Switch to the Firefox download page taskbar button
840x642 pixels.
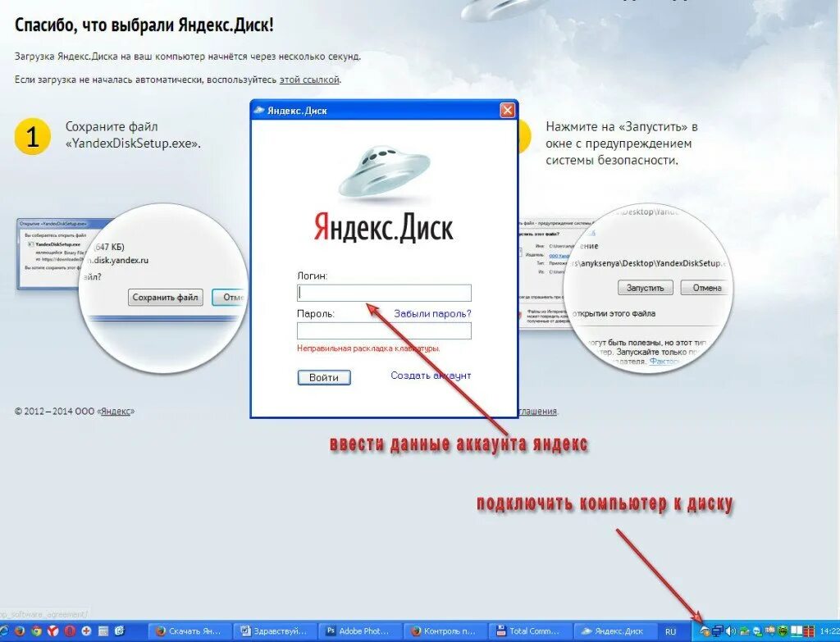[190, 631]
